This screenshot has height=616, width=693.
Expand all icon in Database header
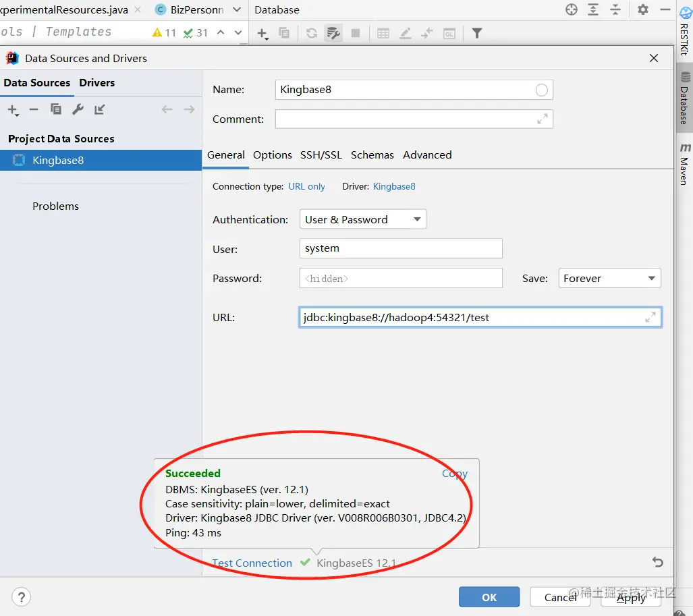(x=593, y=9)
